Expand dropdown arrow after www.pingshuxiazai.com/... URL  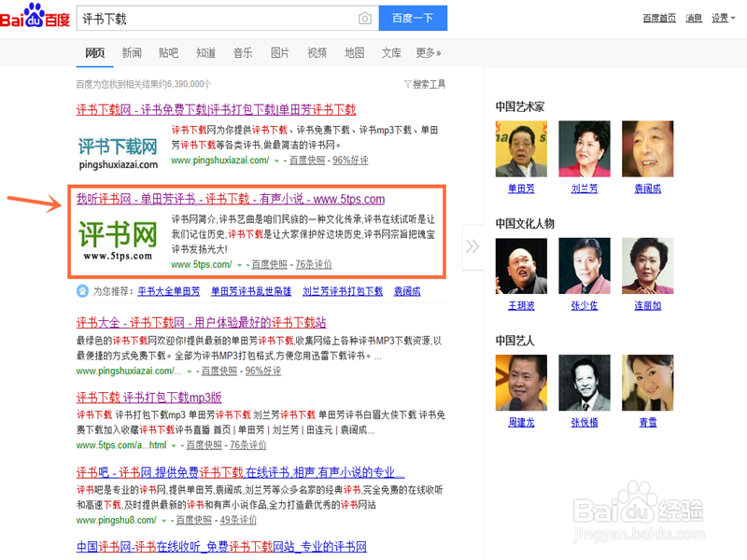[x=190, y=371]
